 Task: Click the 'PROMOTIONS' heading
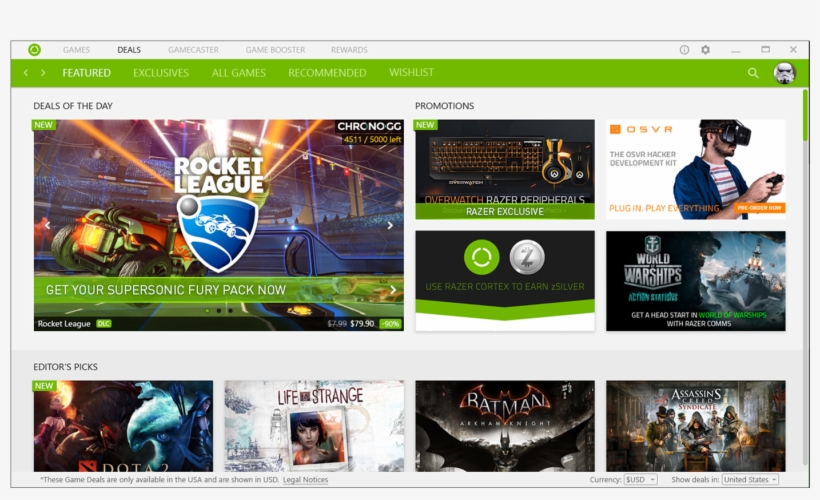coord(445,106)
